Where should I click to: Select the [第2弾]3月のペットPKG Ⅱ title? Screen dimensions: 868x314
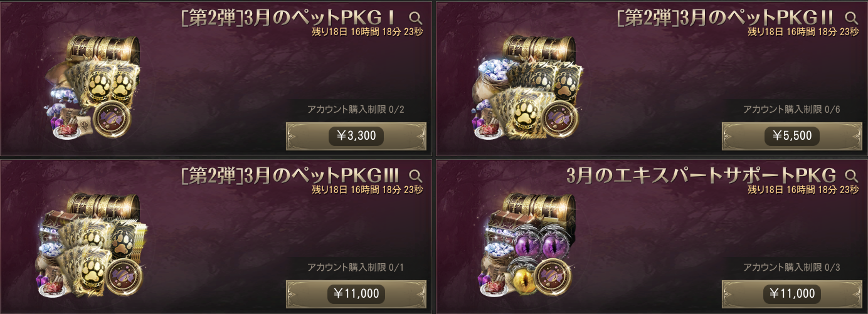[728, 18]
